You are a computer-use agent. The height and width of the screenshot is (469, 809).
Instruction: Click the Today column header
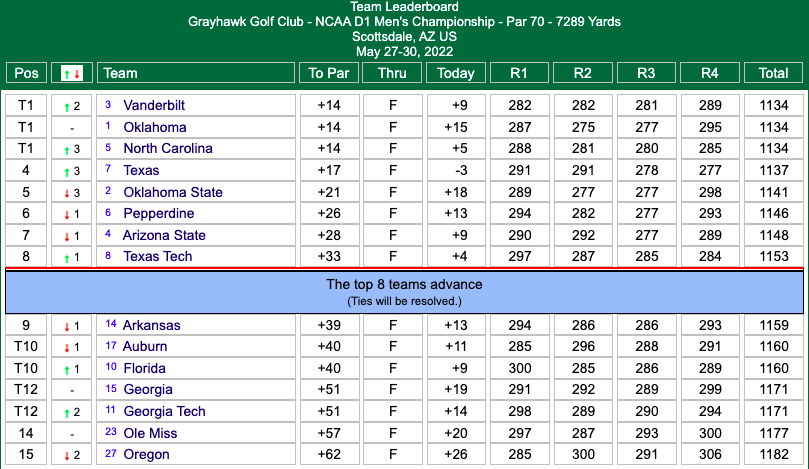point(456,73)
